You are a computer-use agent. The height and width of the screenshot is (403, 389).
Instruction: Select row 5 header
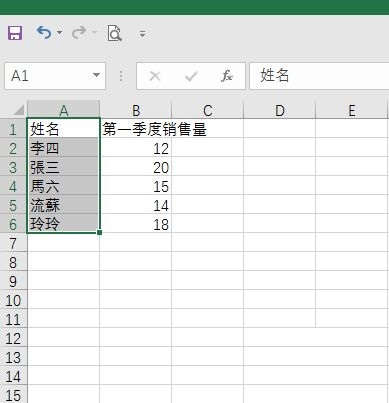(13, 205)
